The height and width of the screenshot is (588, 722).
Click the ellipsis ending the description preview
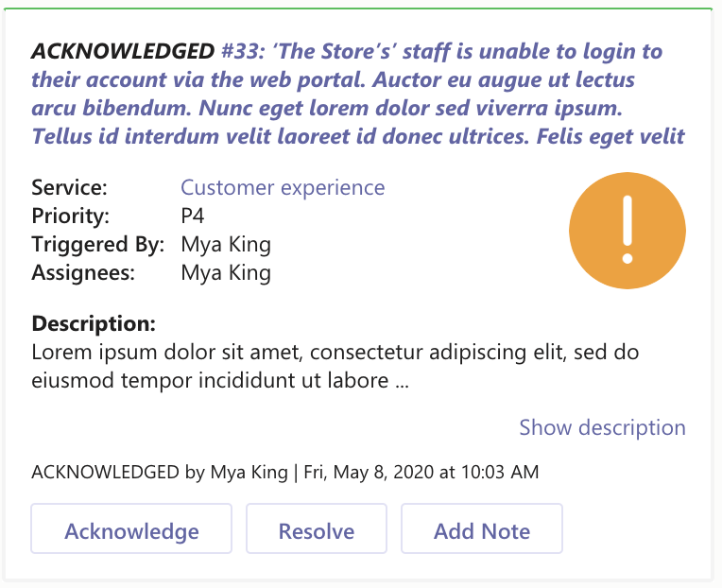(400, 383)
